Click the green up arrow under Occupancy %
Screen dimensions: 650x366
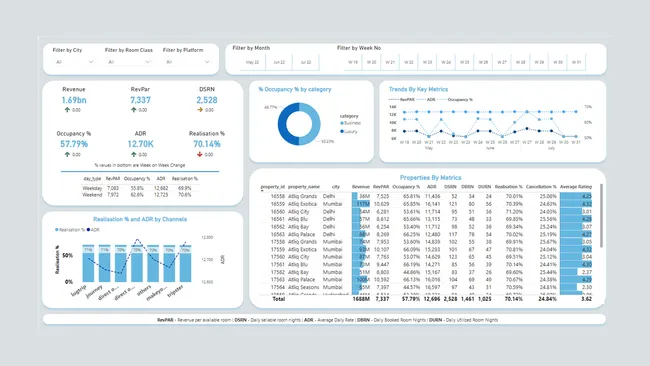tap(67, 154)
